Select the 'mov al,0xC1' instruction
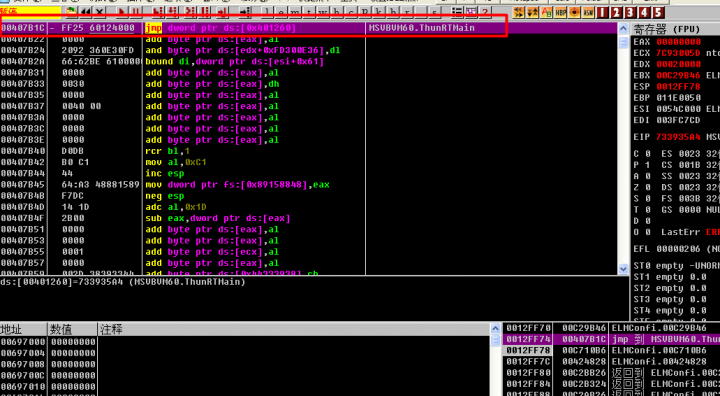 (x=175, y=162)
